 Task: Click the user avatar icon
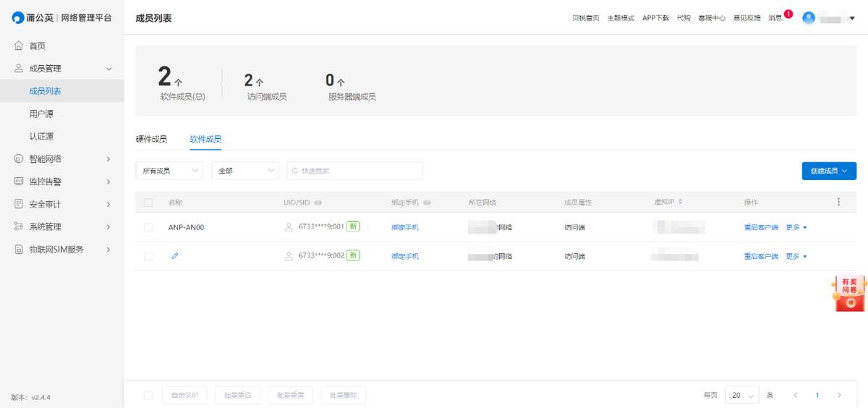(x=809, y=18)
